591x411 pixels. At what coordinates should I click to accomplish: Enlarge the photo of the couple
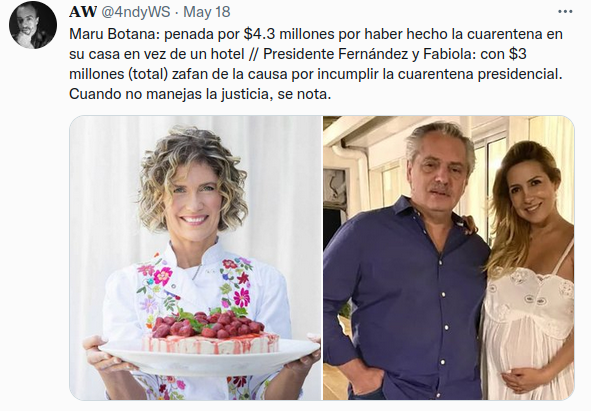click(x=449, y=258)
